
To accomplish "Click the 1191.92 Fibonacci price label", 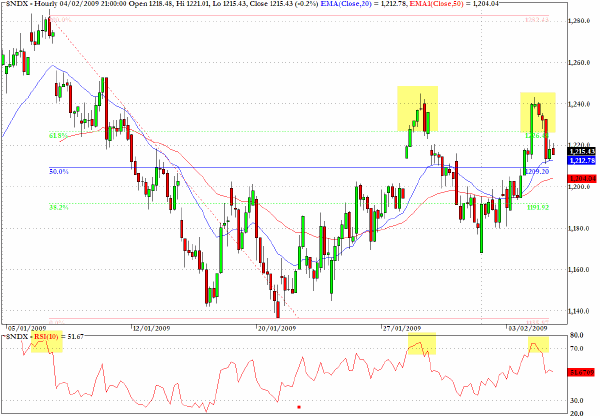I will 538,207.
